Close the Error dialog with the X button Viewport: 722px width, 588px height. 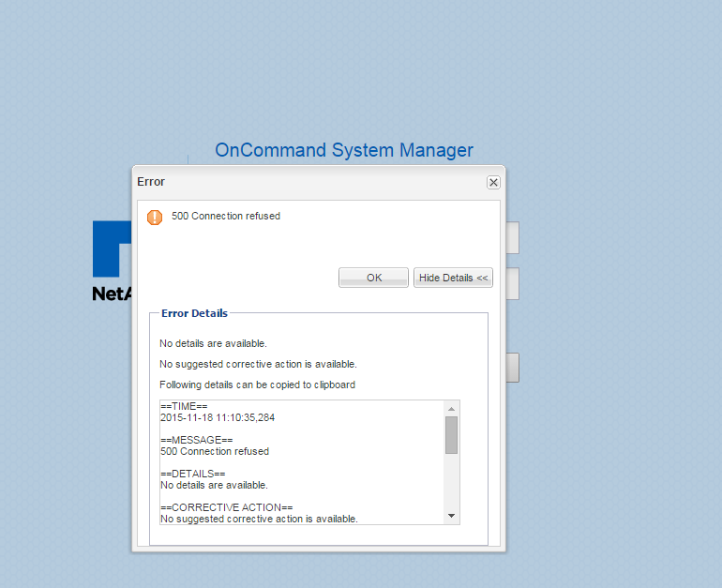click(x=493, y=182)
